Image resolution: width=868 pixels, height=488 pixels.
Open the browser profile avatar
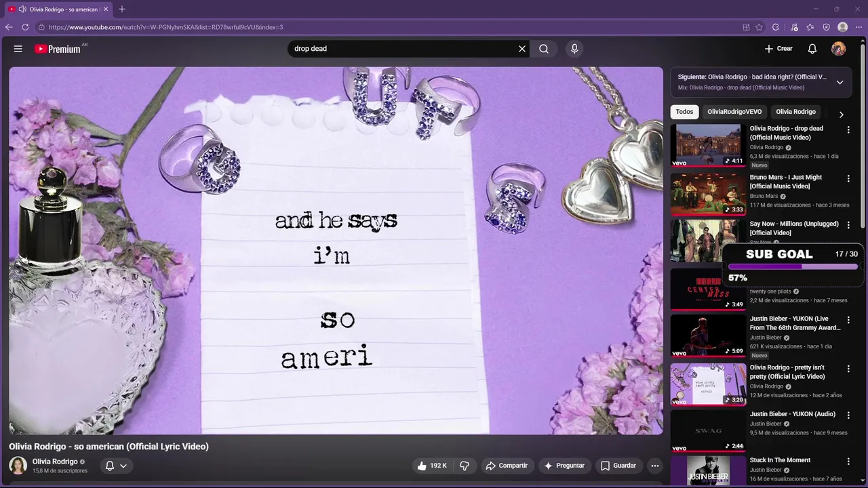point(843,27)
